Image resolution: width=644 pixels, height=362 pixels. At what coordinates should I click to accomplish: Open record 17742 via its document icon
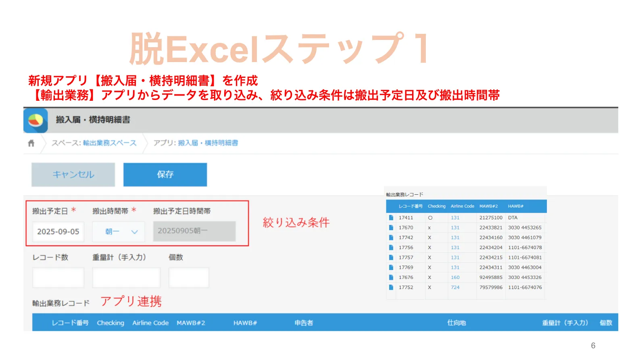click(391, 238)
